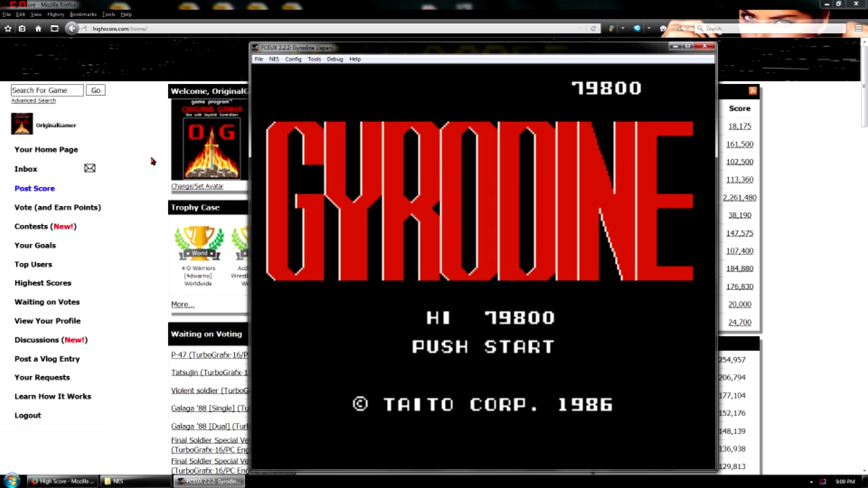Open FCEUX File menu

[258, 59]
